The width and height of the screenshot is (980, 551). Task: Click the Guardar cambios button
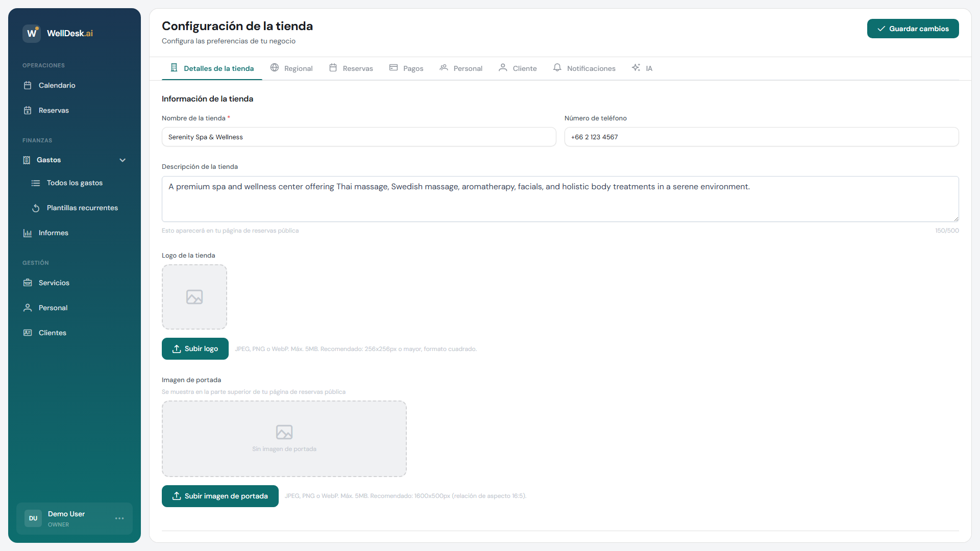pos(913,29)
